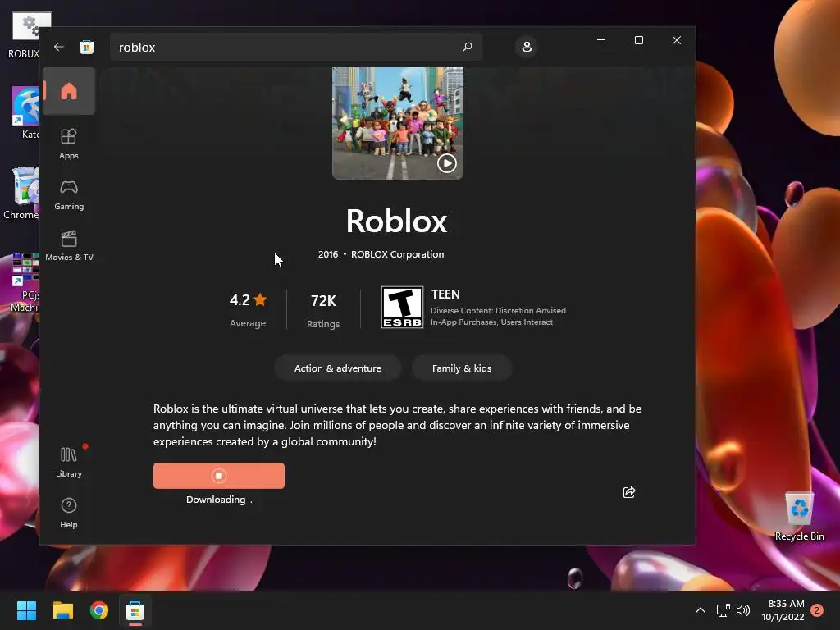Close the Microsoft Store window

(677, 40)
